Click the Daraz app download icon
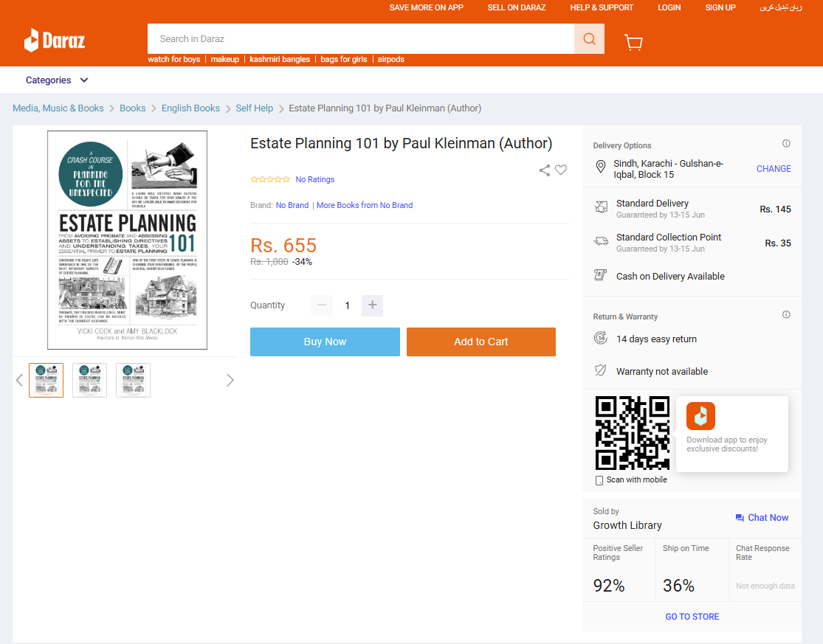 coord(700,416)
